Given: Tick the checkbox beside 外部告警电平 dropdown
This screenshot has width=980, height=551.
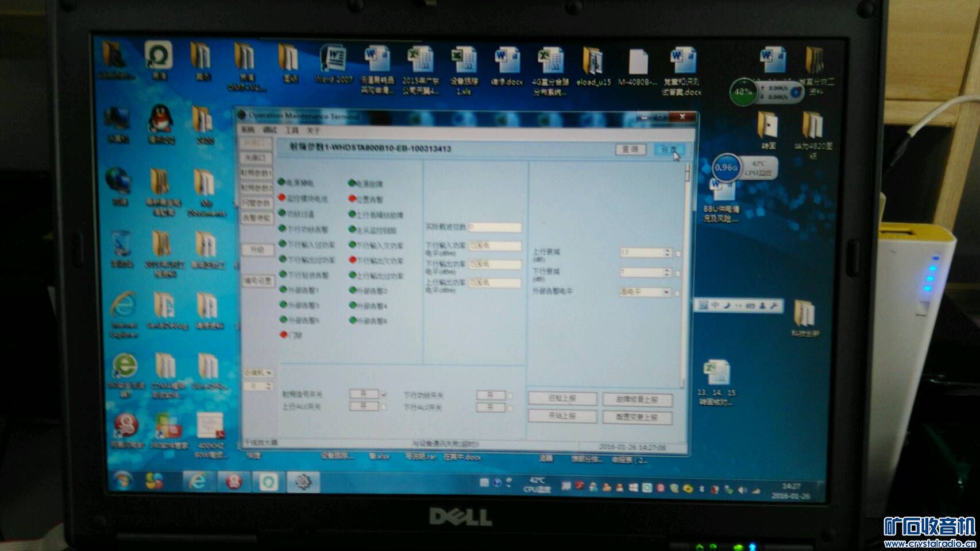Looking at the screenshot, I should coord(678,293).
